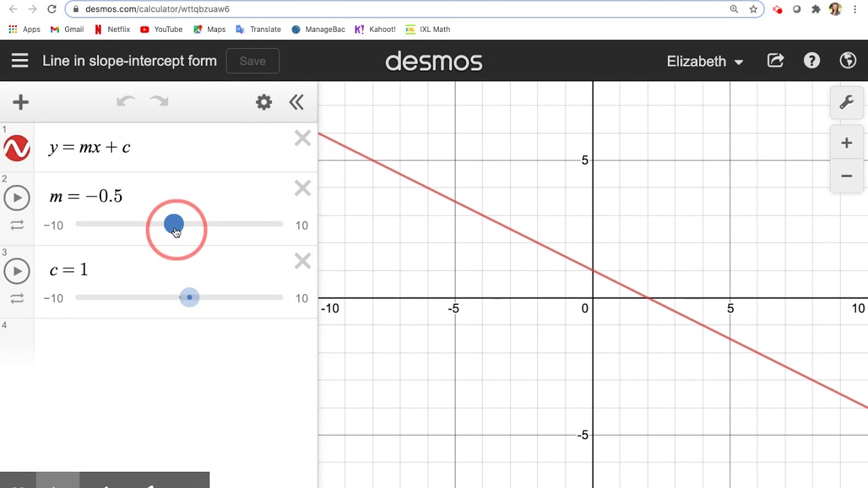Edit the upper limit 10 of slider c
Screen dimensions: 868x488
(302, 298)
